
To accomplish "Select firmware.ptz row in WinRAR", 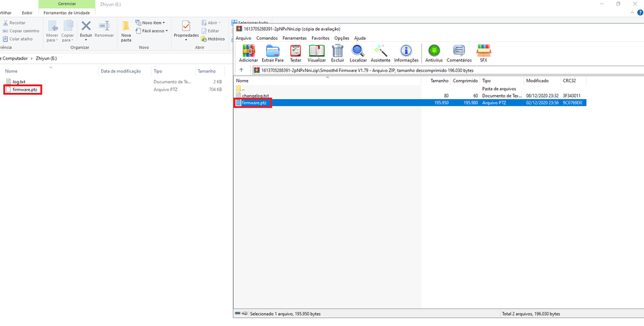I will (x=410, y=103).
